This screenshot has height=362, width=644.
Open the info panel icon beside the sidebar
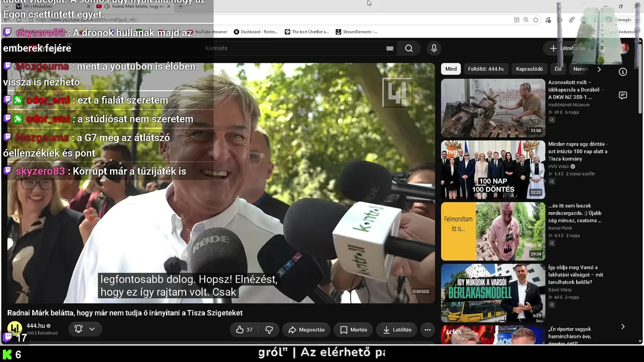(x=623, y=72)
